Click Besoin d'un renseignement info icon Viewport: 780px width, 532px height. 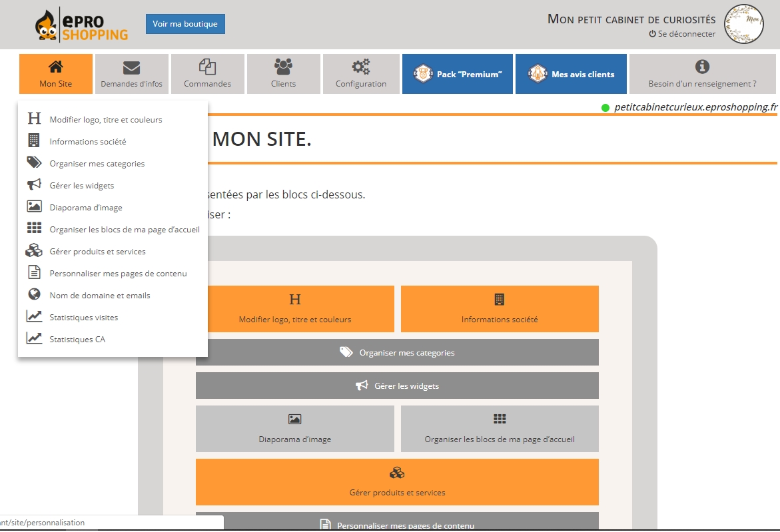coord(702,67)
